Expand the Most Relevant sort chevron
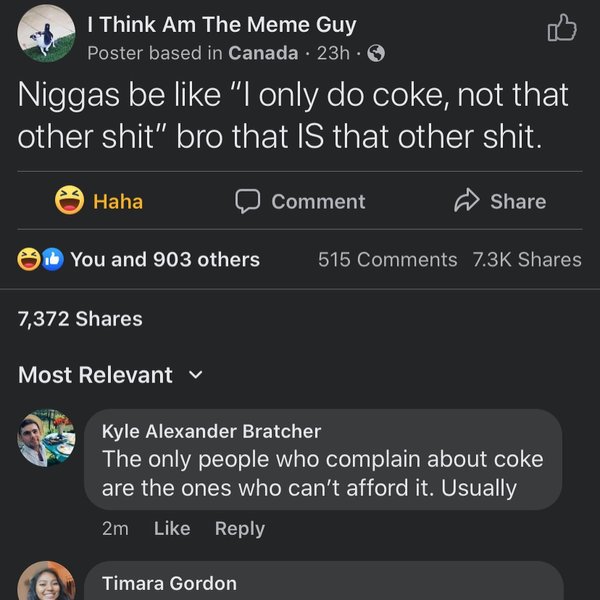 [x=196, y=375]
